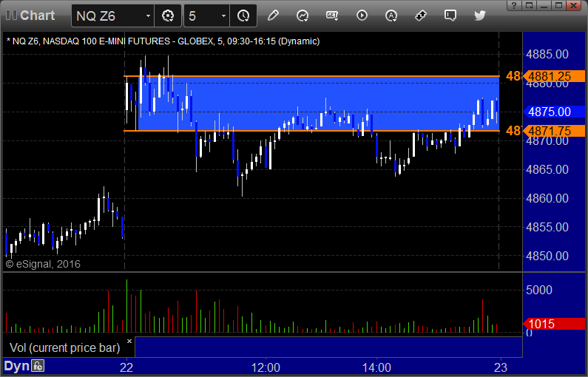The height and width of the screenshot is (377, 588).
Task: Click the 4860.00 price axis label
Action: tap(547, 198)
